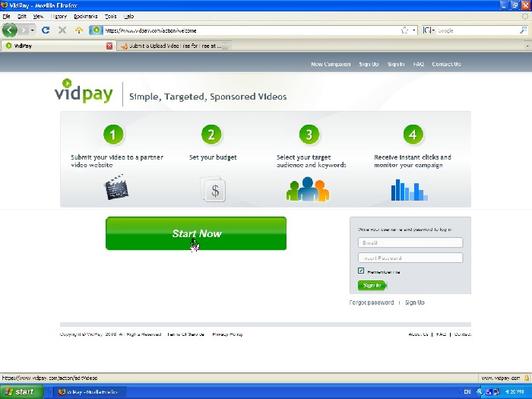Click the Firefox activity throbber icon

coord(525,16)
